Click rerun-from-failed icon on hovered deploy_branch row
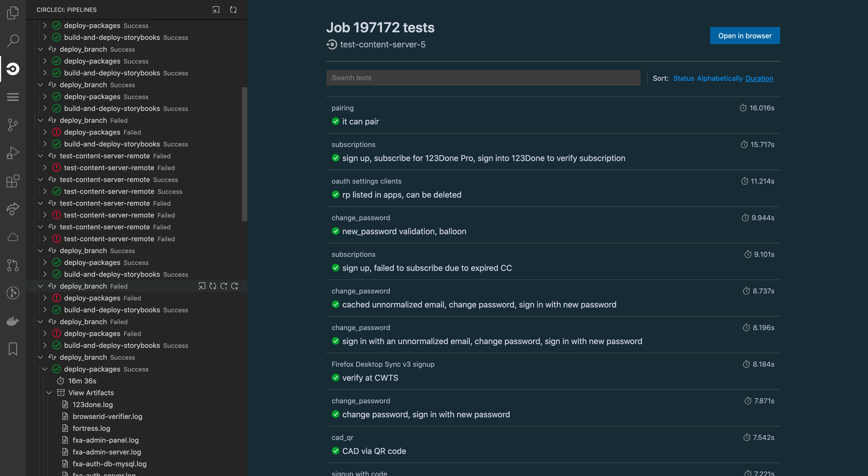Screen dimensions: 868x476 (x=224, y=286)
